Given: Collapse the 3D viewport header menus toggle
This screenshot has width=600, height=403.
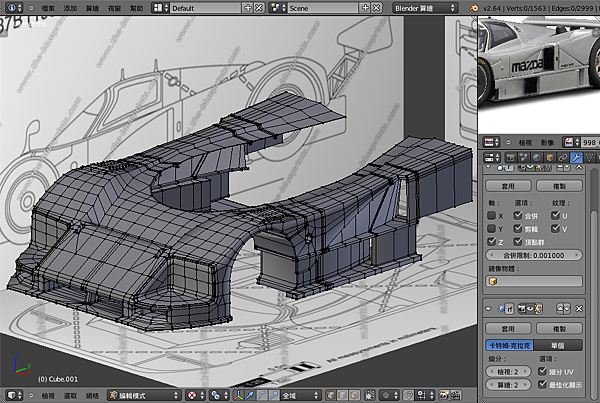Looking at the screenshot, I should tap(31, 395).
